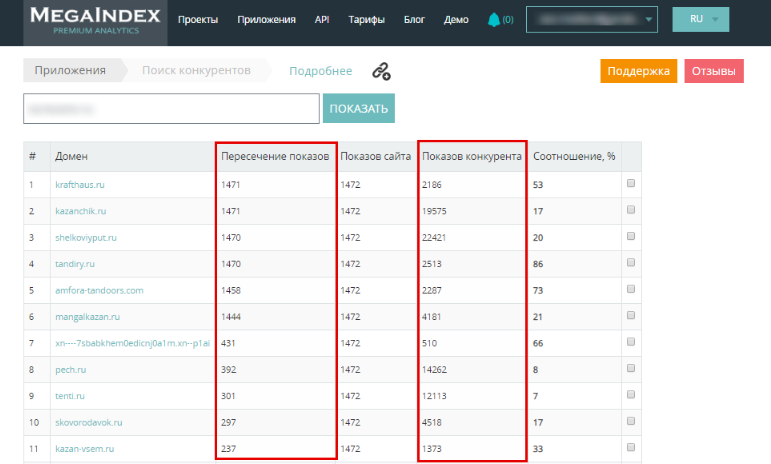Click the orange Поддержка button
The height and width of the screenshot is (464, 771).
point(638,71)
